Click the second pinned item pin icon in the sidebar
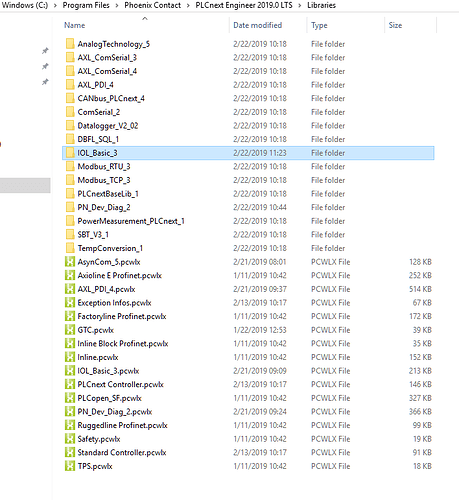Screen dimensions: 459x500 click(x=45, y=66)
